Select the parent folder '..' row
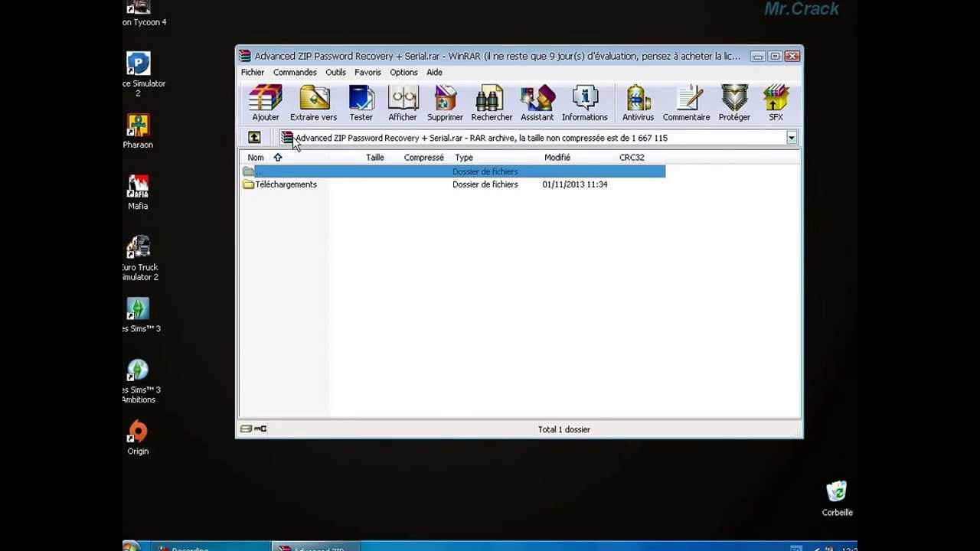The width and height of the screenshot is (980, 551). pos(453,171)
